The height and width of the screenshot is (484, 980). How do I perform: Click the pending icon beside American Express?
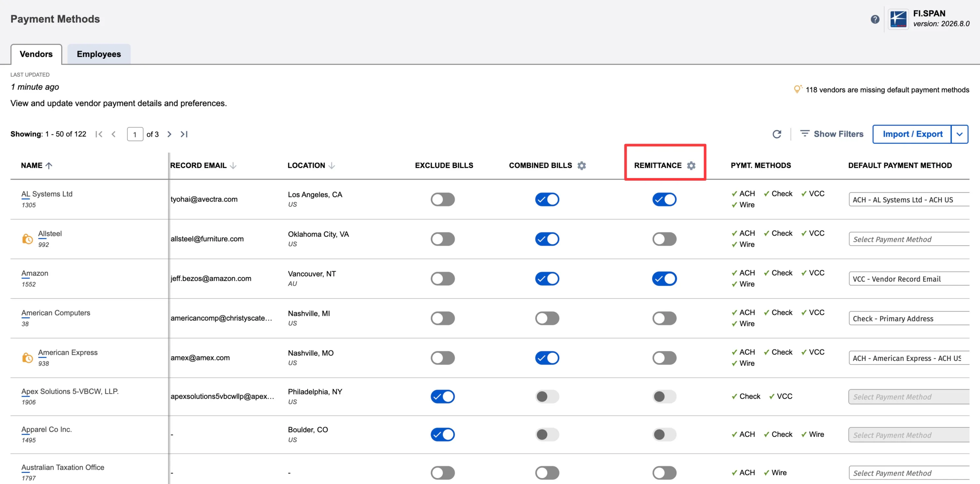click(x=27, y=358)
